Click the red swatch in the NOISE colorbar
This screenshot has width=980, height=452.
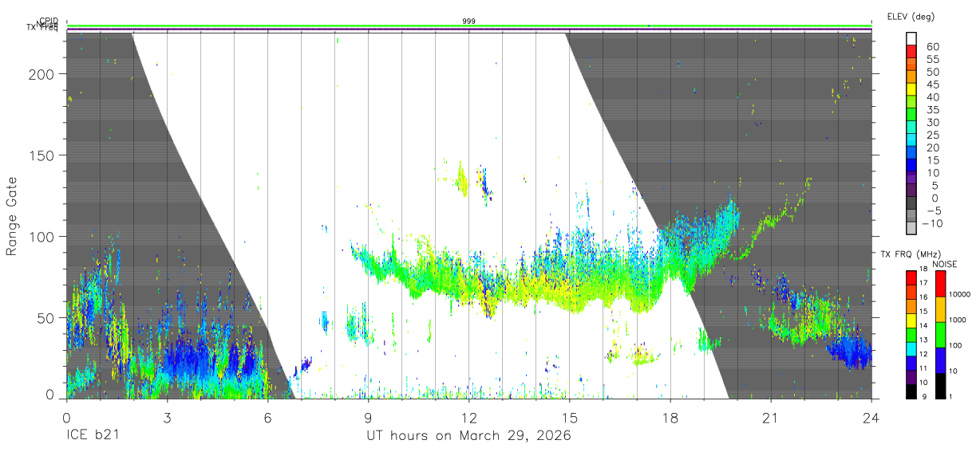click(x=940, y=284)
